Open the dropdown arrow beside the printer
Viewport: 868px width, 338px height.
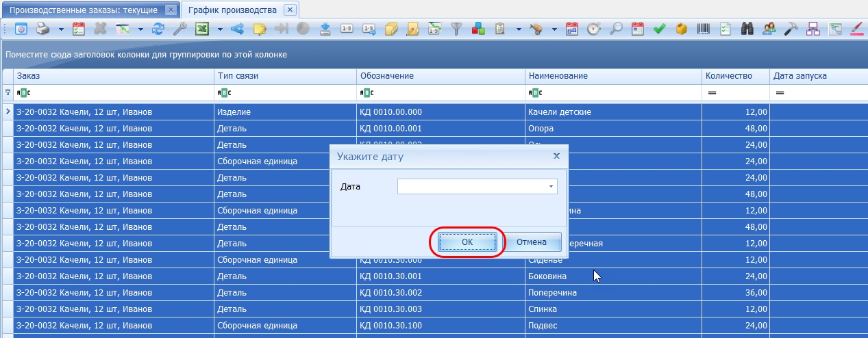(x=61, y=29)
